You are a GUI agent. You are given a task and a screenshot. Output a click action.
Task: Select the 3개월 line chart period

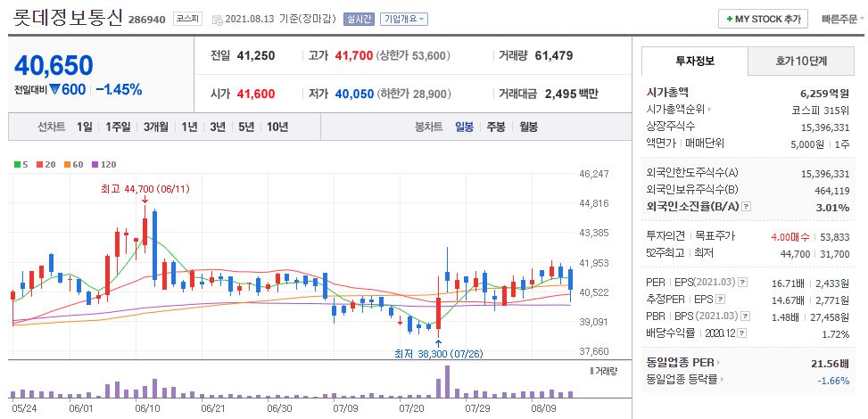tap(155, 127)
